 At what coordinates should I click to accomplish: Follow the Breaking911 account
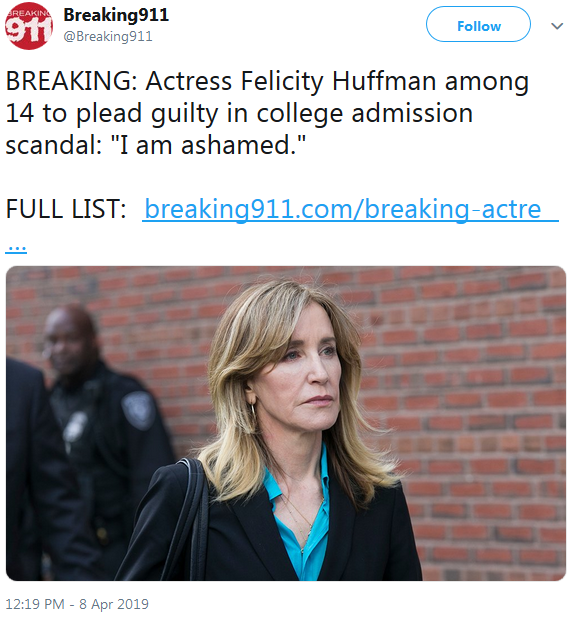478,24
